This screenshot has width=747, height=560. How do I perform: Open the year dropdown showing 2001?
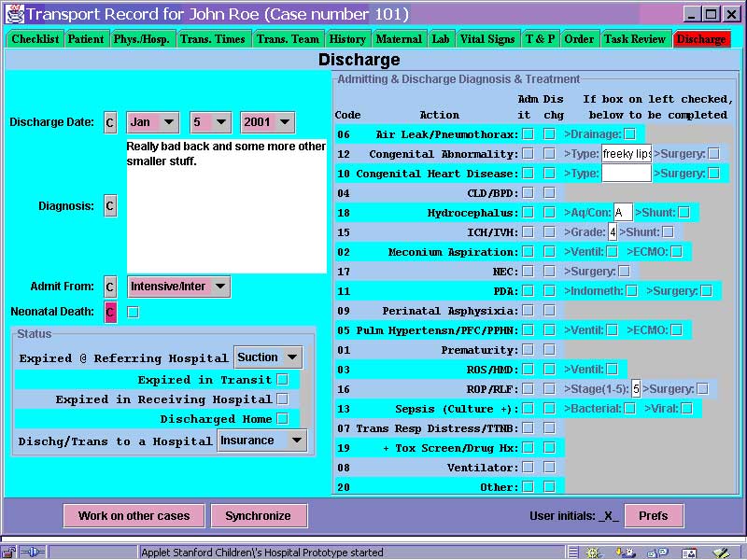[266, 121]
